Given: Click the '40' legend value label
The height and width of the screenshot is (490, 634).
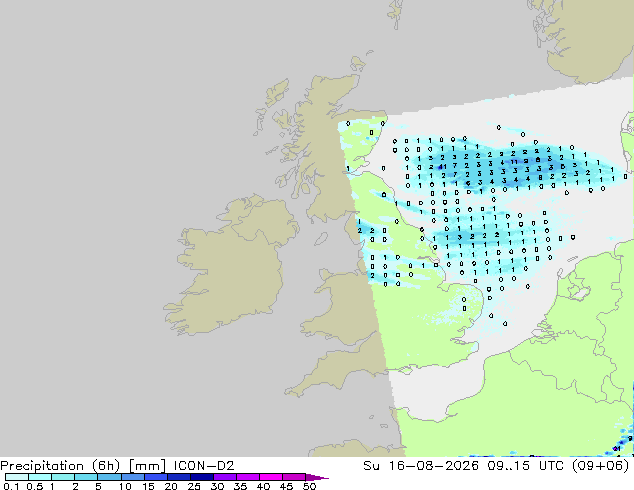Looking at the screenshot, I should [x=263, y=486].
